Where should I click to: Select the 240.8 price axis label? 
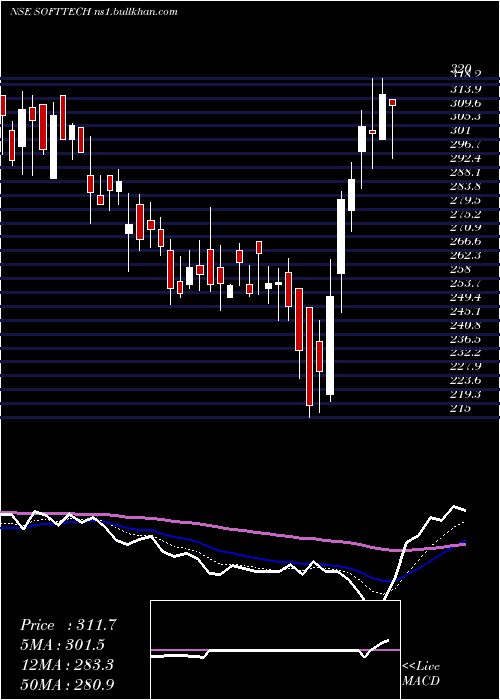tap(467, 325)
